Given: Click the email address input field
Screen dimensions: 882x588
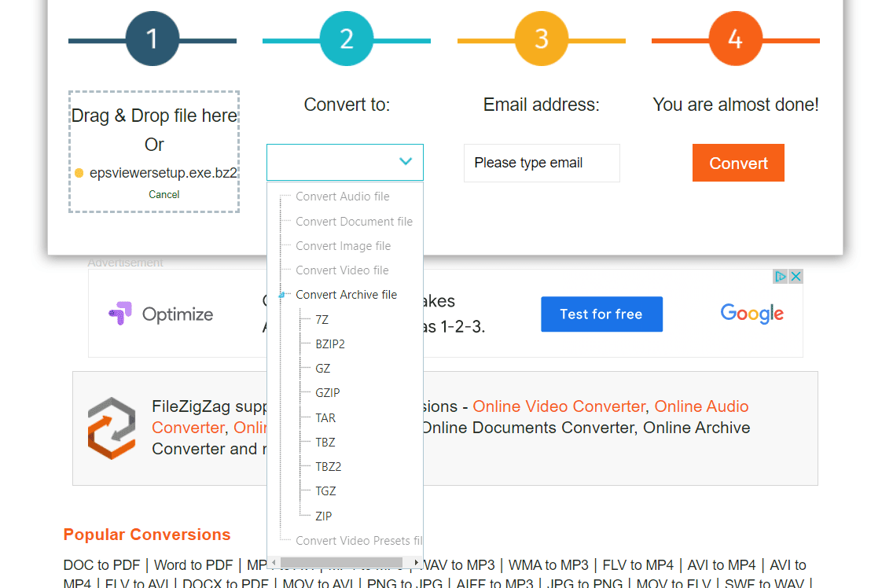Looking at the screenshot, I should 542,164.
